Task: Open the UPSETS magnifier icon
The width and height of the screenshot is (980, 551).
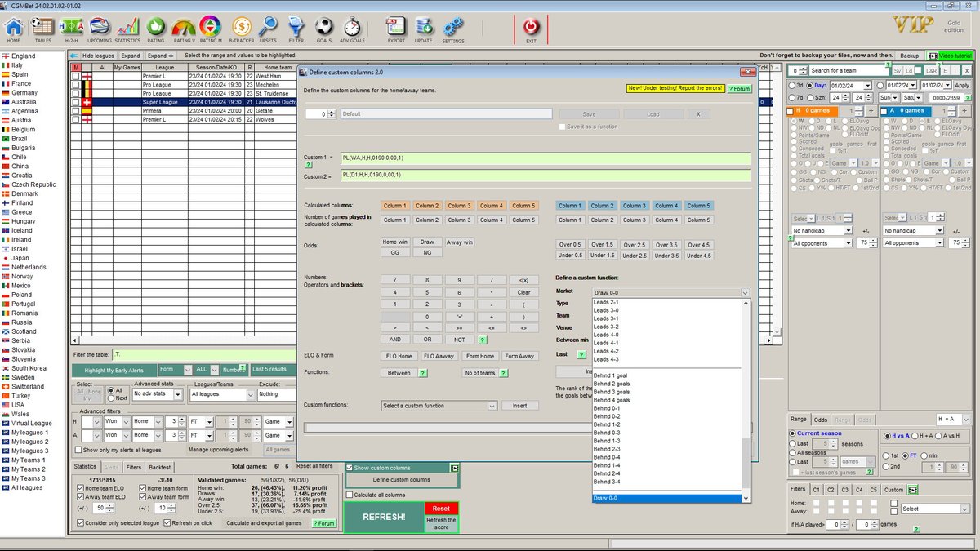Action: pos(268,29)
